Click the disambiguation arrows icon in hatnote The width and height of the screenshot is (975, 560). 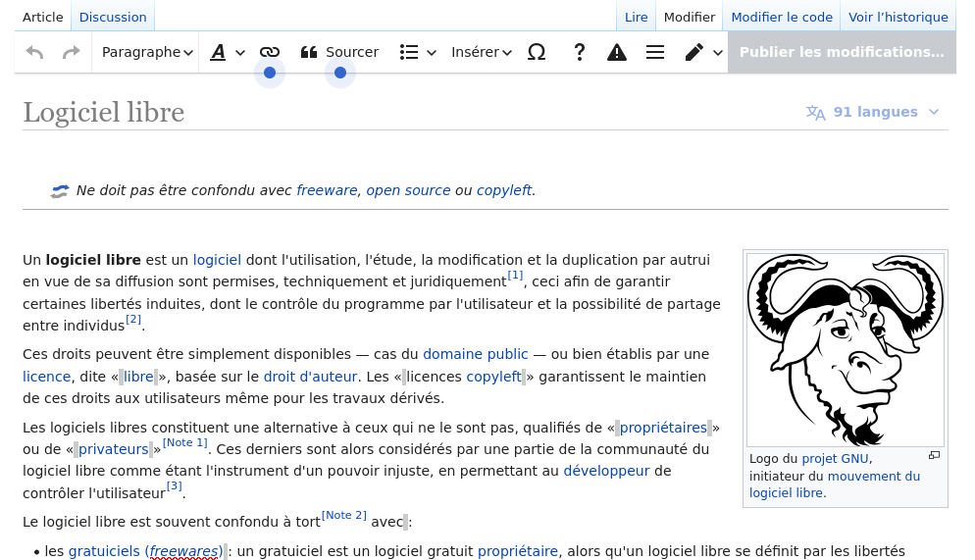click(x=60, y=191)
